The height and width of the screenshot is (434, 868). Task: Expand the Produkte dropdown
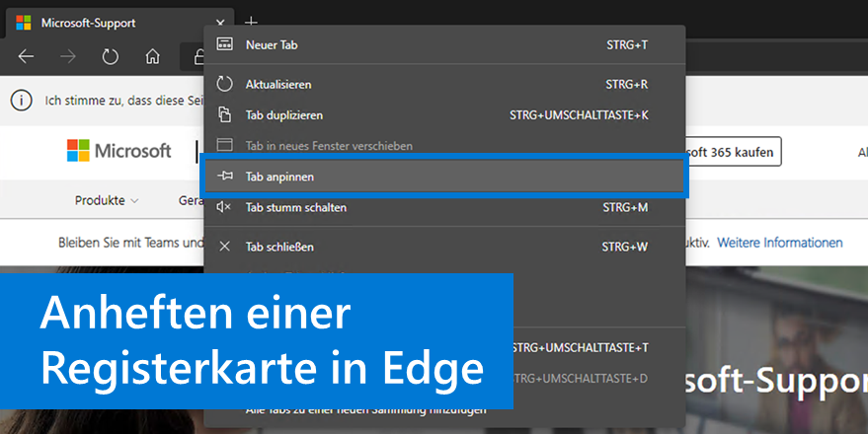(107, 200)
